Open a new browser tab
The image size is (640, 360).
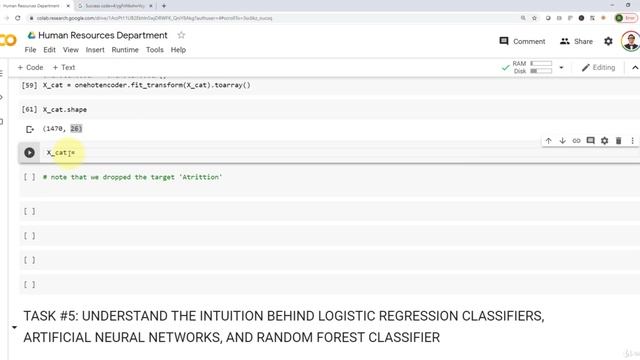click(164, 6)
